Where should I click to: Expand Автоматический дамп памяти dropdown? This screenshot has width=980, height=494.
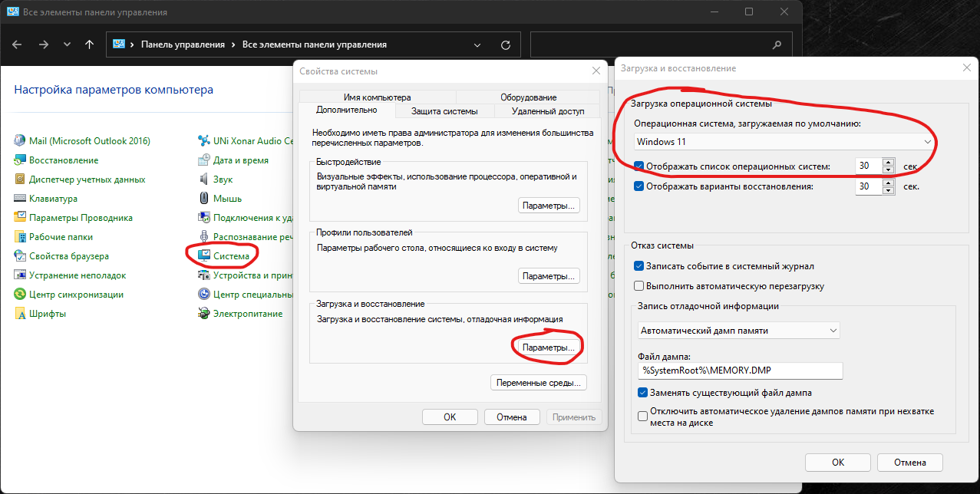[x=739, y=330]
